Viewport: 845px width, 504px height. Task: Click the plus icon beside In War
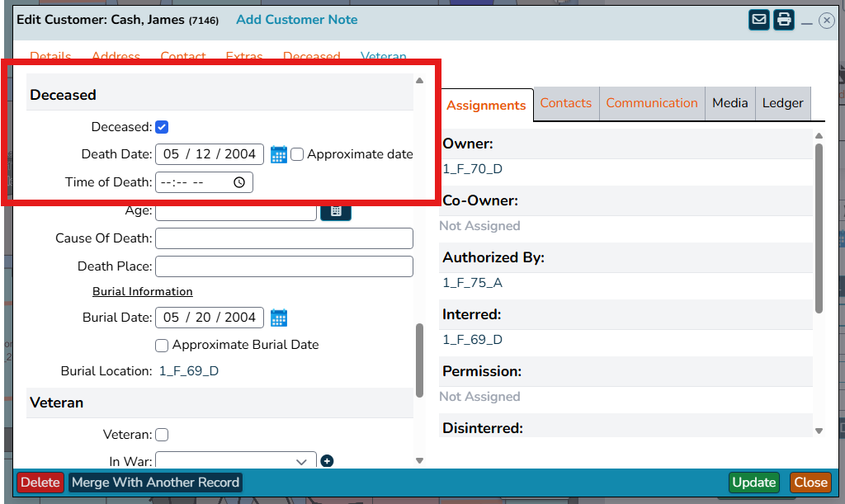[327, 461]
